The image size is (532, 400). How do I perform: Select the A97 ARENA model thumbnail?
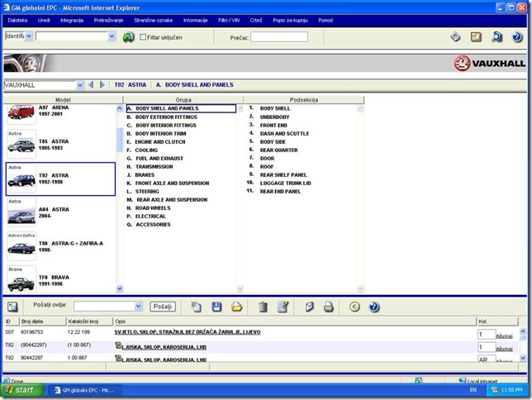click(x=21, y=114)
